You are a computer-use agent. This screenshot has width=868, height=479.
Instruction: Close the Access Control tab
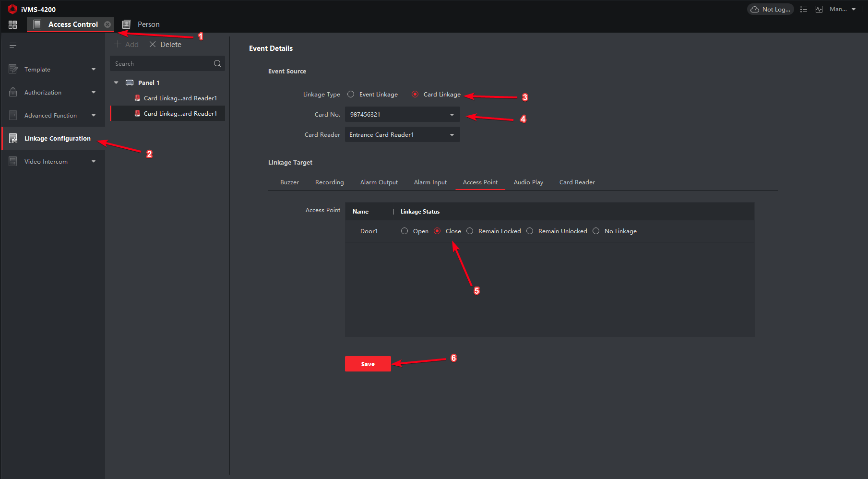(x=107, y=24)
